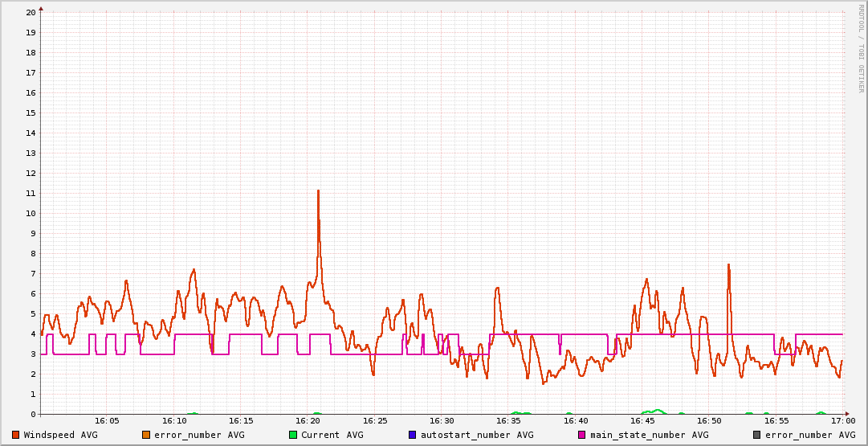Screen dimensions: 868x446
Task: Click the tallest windspeed peak near 11
Action: 318,191
